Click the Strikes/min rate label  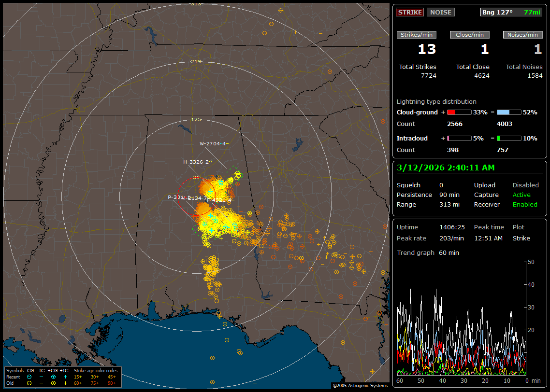(x=417, y=35)
